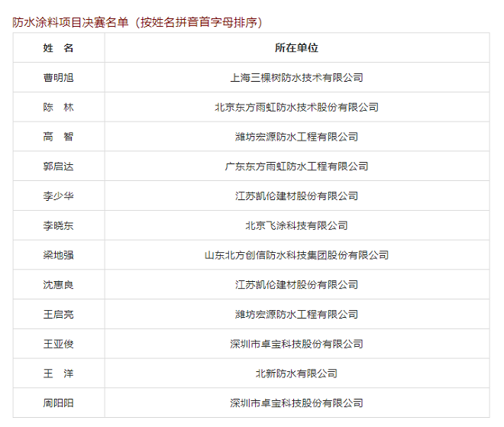The image size is (504, 427).
Task: Select 北新防水有限公司 cell
Action: (x=296, y=374)
